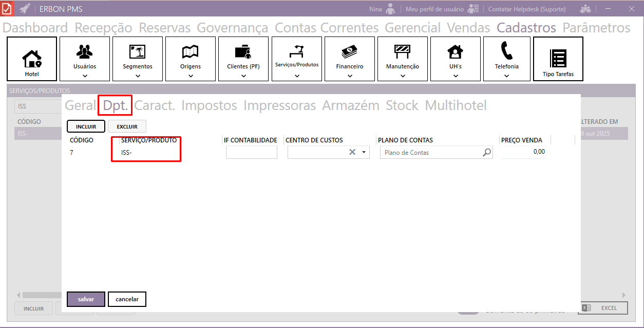Clear the Centro de Custos selection
This screenshot has width=644, height=328.
pyautogui.click(x=352, y=152)
